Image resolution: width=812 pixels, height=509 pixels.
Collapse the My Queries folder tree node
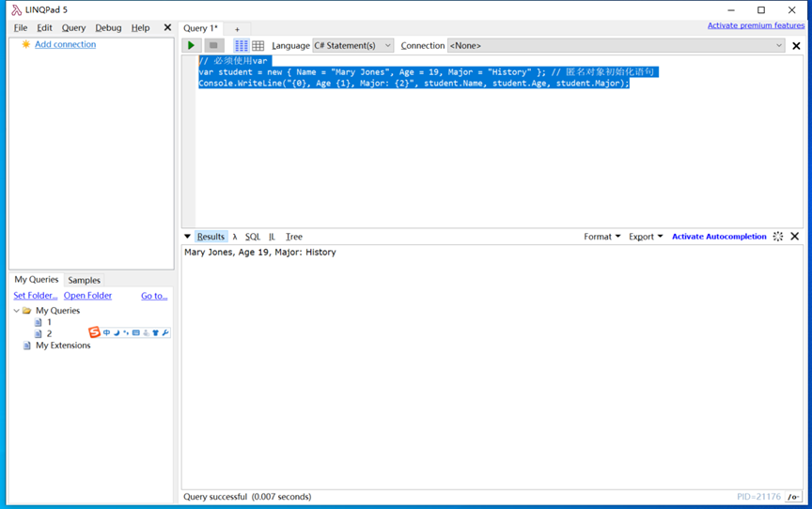17,310
